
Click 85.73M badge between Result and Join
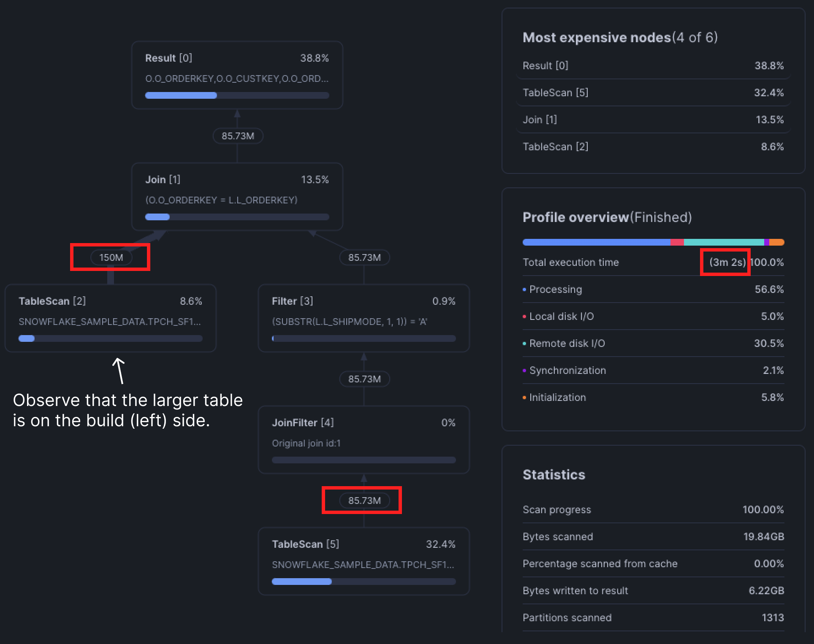click(238, 136)
